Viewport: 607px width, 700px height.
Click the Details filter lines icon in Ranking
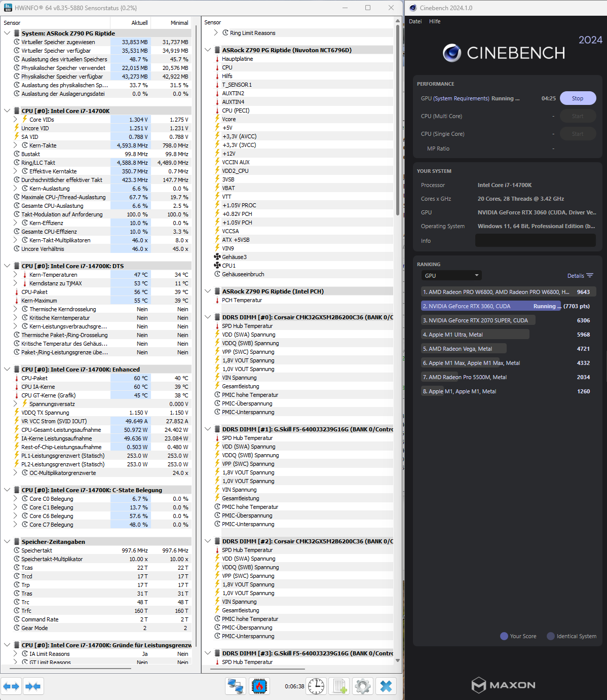coord(590,276)
